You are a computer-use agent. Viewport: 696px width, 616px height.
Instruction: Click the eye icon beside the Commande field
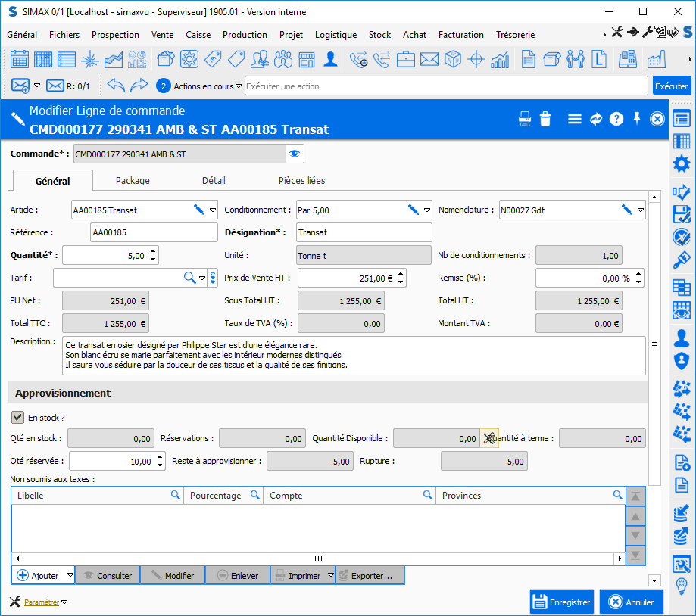294,154
